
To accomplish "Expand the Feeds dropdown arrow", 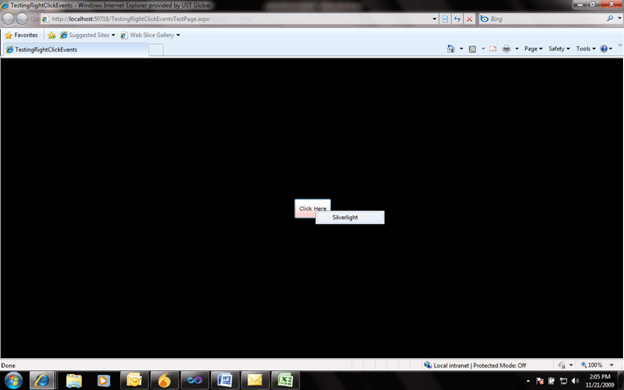I will tap(483, 49).
